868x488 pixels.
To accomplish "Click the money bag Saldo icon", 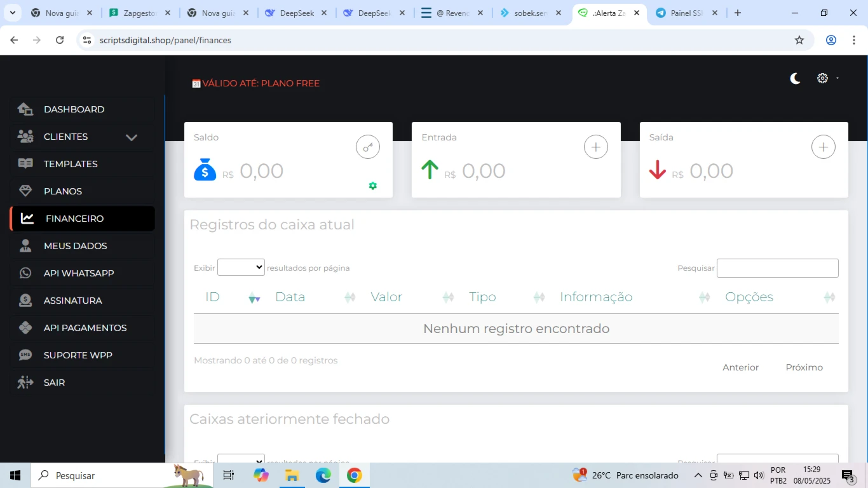I will tap(205, 170).
